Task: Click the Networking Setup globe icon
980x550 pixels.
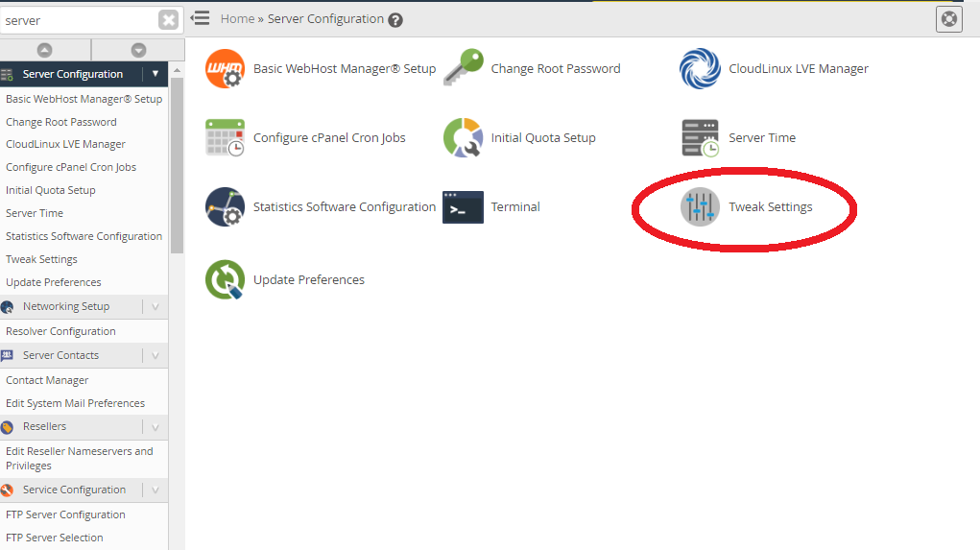Action: 8,307
